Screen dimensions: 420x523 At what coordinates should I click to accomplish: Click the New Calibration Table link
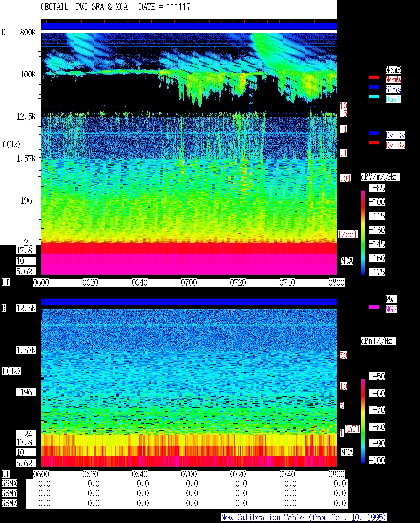[x=304, y=518]
